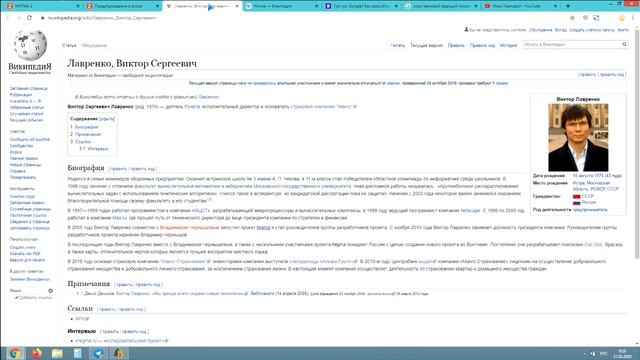
Task: Click the search magnifier icon in Wikipedia
Action: pyautogui.click(x=624, y=44)
